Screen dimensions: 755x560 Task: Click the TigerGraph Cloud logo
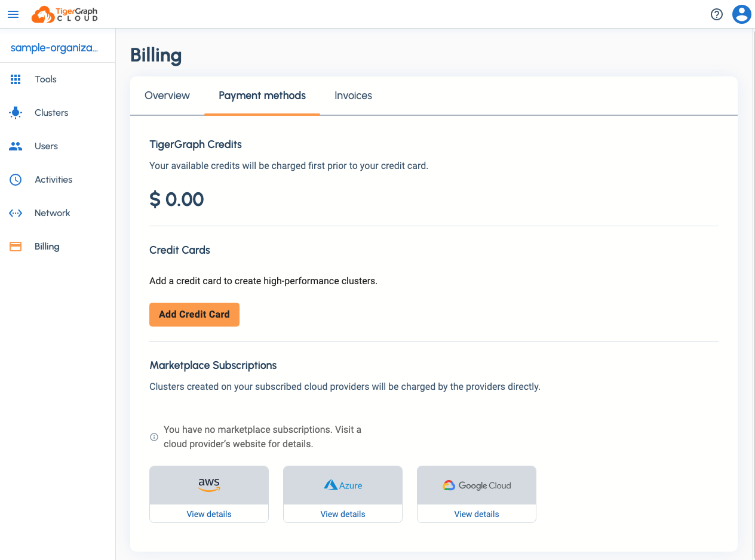click(66, 14)
